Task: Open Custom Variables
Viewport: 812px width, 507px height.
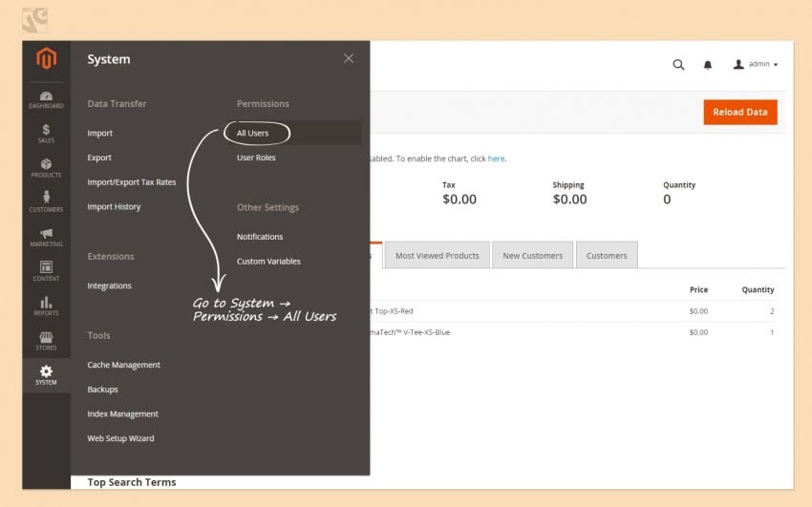Action: click(x=268, y=262)
